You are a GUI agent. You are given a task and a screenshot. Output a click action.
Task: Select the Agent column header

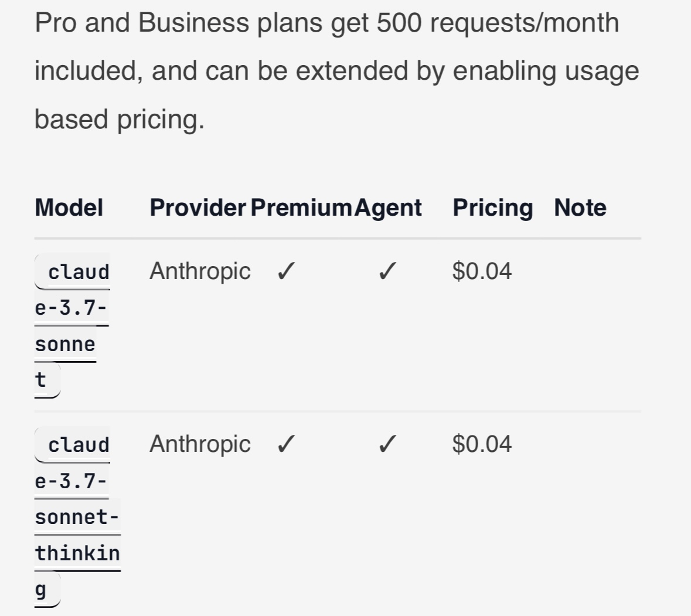click(x=388, y=207)
